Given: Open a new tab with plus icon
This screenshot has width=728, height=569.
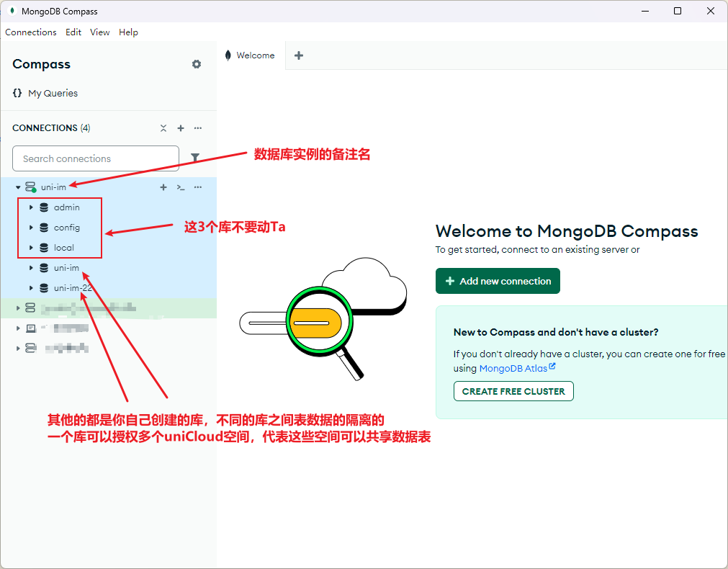Looking at the screenshot, I should pyautogui.click(x=299, y=55).
